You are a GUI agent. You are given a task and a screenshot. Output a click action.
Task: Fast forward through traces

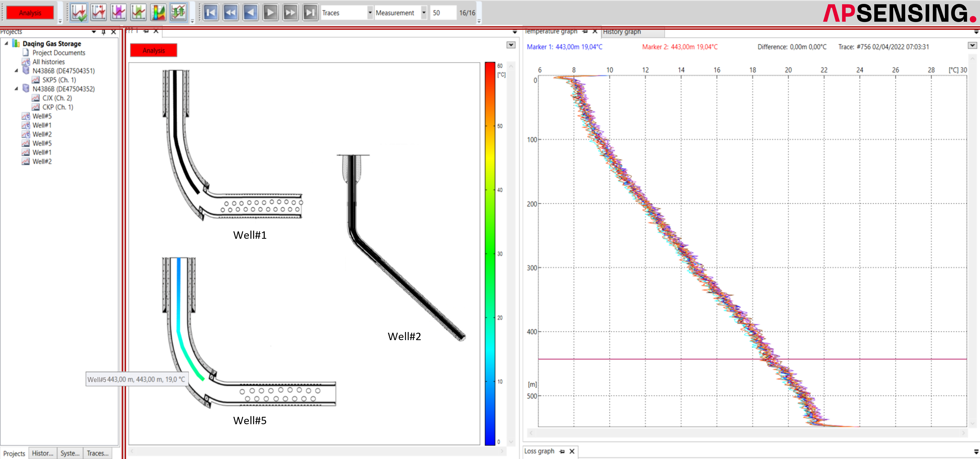290,13
